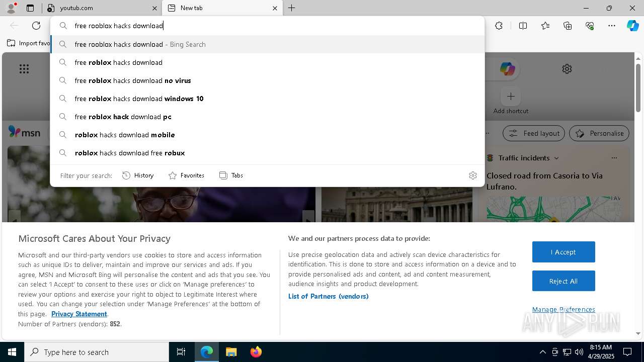Open the volume speaker tray icon
Screen dimensions: 644x362
coord(579,352)
